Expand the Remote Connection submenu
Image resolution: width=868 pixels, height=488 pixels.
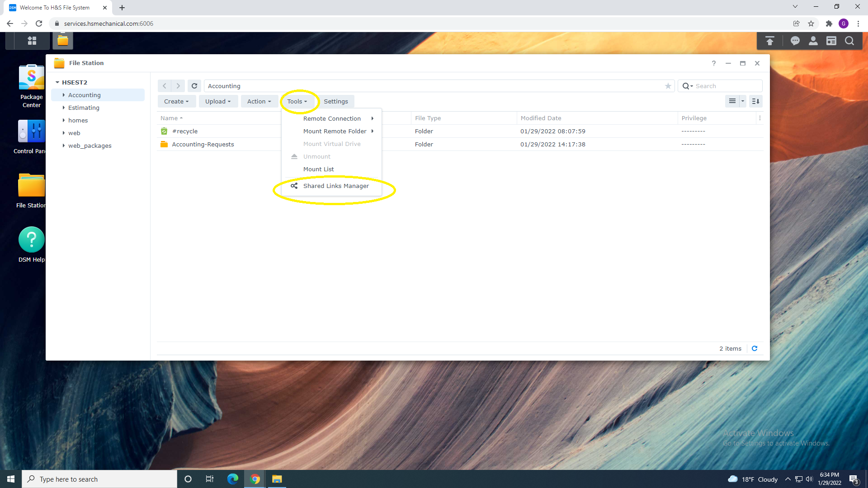click(332, 118)
